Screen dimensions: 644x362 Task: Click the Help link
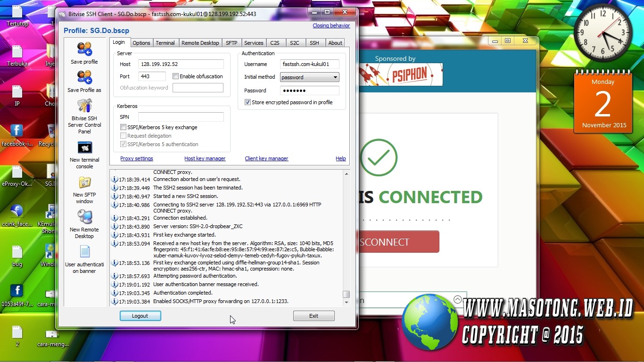tap(341, 158)
